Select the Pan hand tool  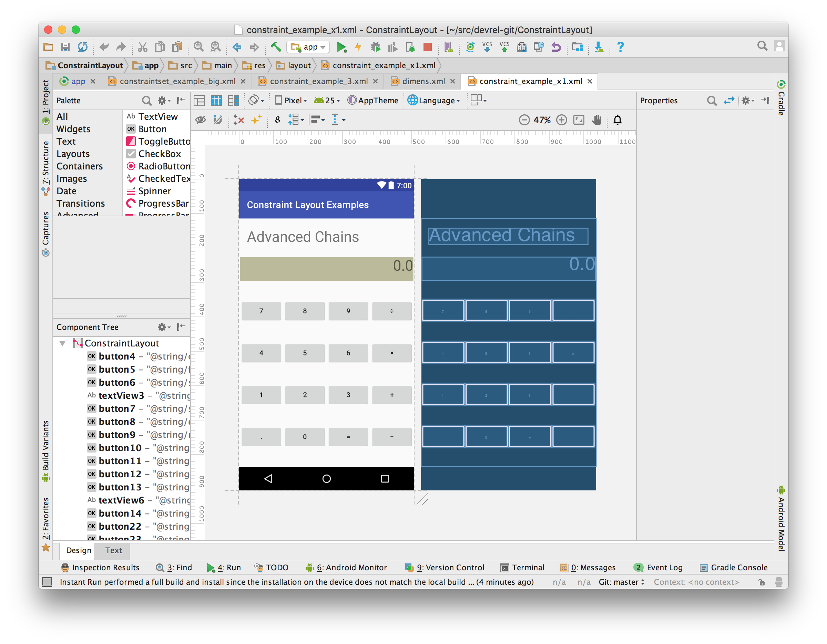(x=596, y=120)
